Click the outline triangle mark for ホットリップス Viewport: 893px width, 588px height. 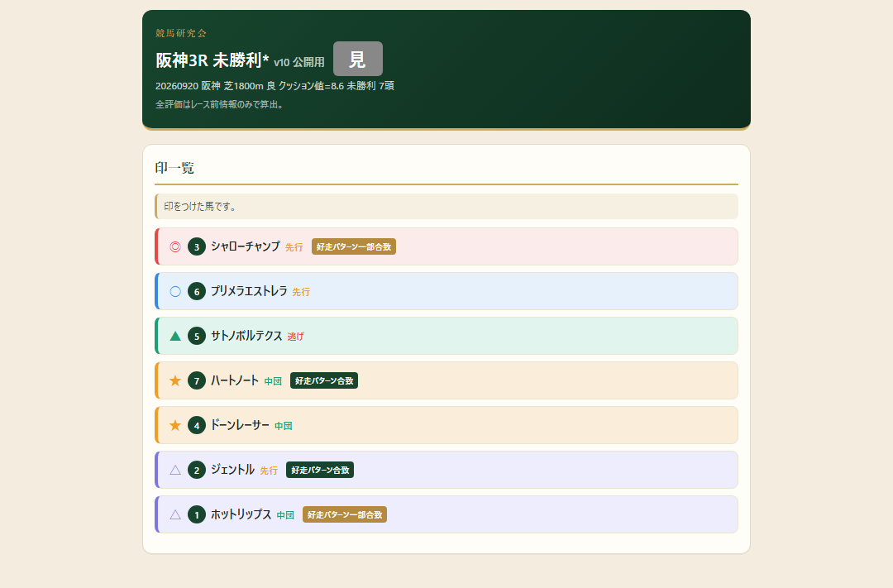(175, 514)
